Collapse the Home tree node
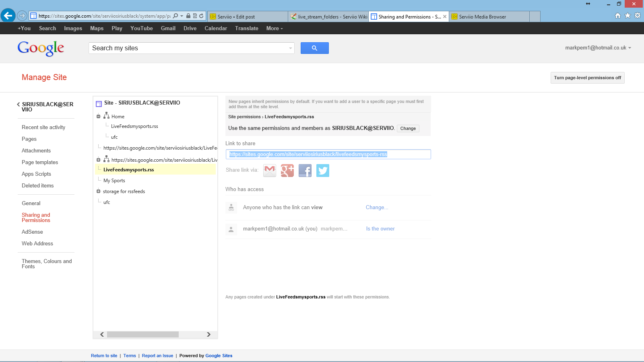 point(98,117)
